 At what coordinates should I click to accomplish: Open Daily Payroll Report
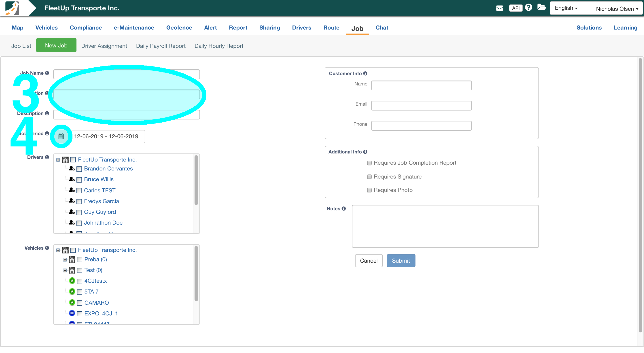[x=161, y=46]
